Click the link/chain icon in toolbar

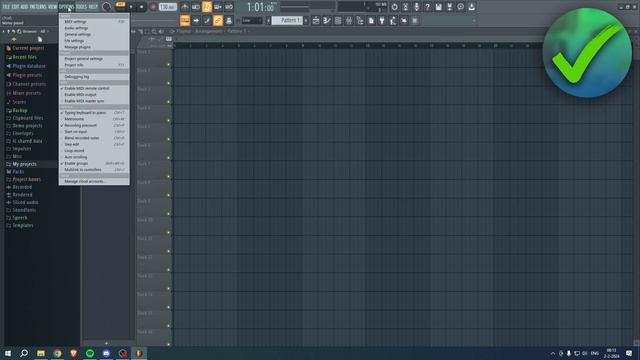click(218, 20)
